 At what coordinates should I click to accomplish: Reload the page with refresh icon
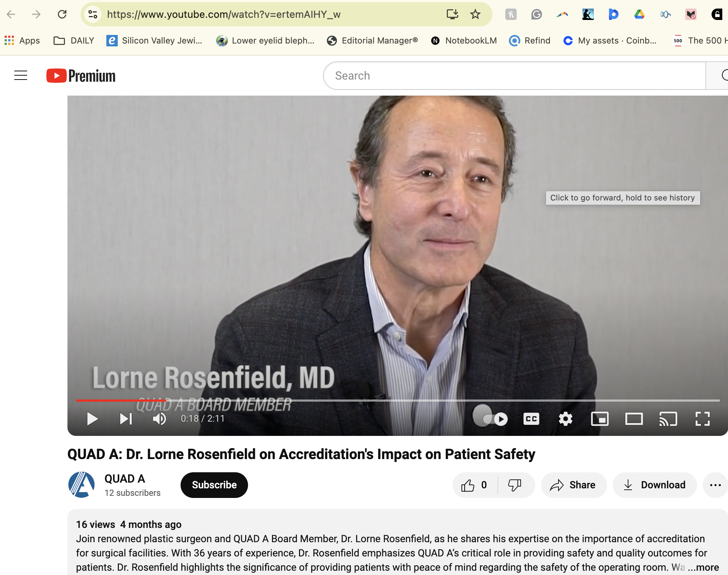pyautogui.click(x=62, y=14)
